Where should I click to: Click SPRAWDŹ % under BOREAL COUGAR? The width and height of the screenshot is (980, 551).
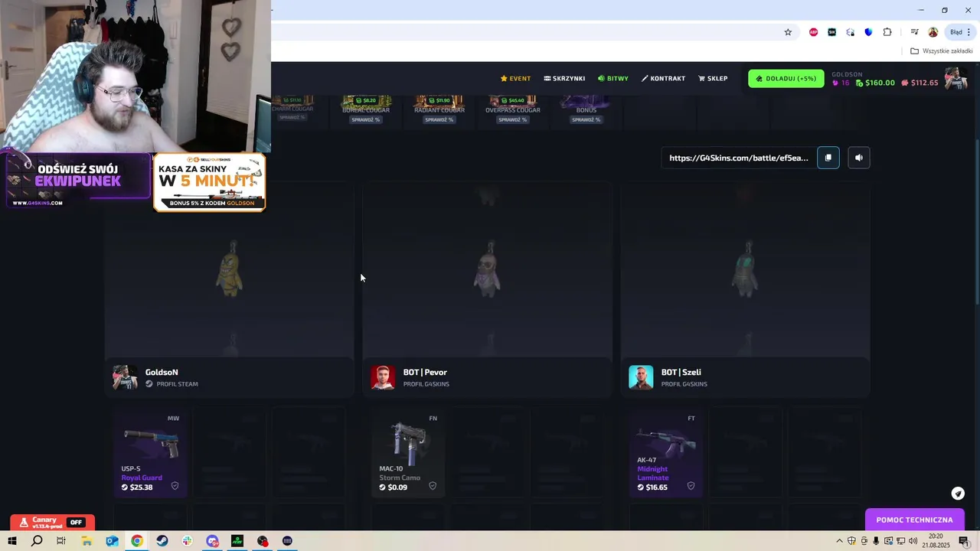[366, 119]
